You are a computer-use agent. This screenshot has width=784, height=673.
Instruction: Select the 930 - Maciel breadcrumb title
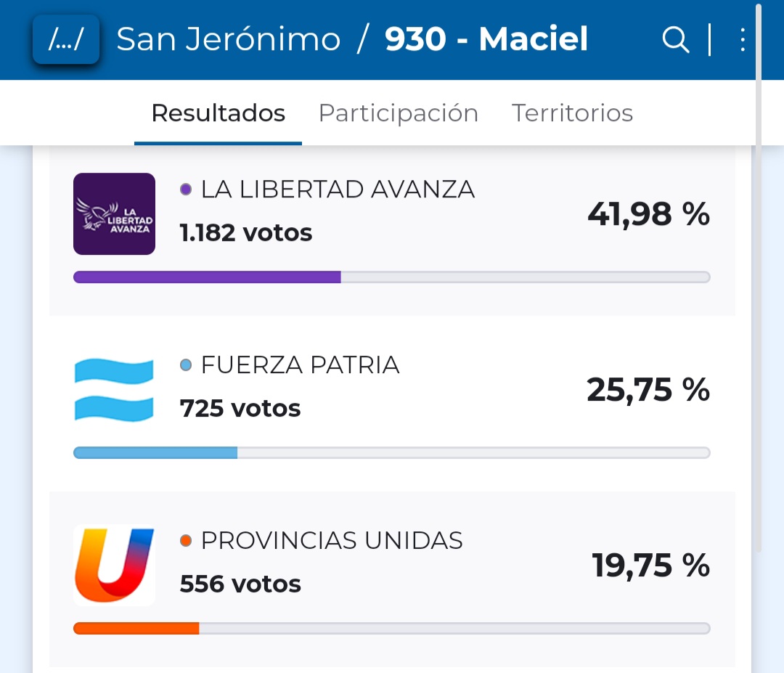tap(486, 40)
